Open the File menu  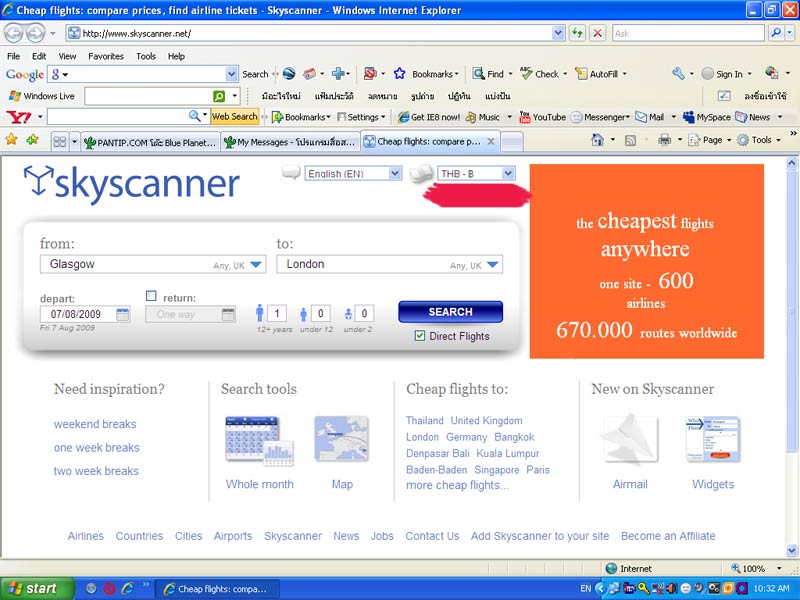coord(14,56)
